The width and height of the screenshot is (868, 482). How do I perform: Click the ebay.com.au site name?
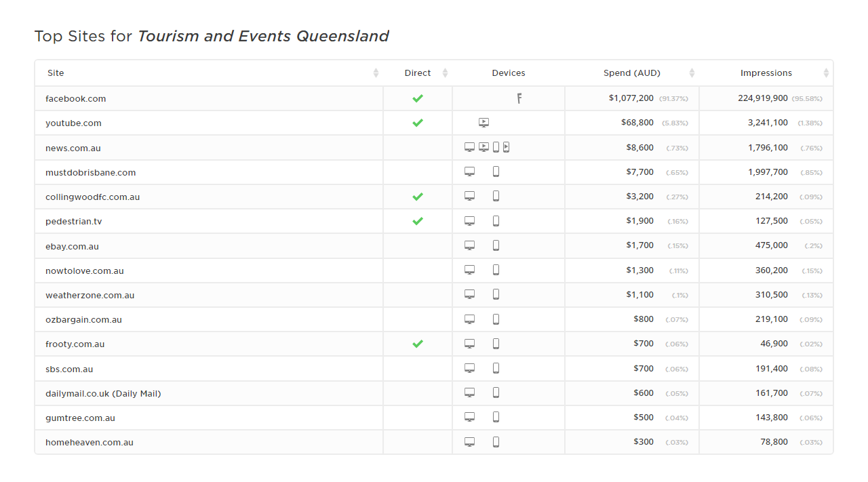[72, 246]
